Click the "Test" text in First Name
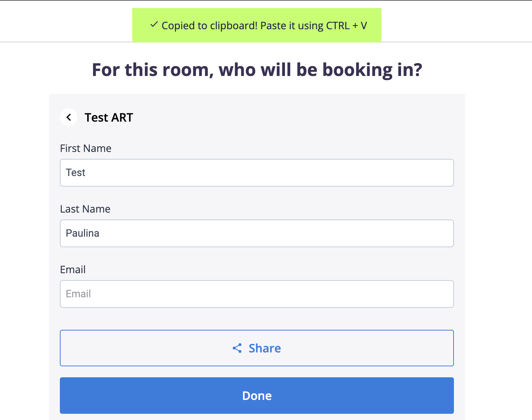 (76, 173)
